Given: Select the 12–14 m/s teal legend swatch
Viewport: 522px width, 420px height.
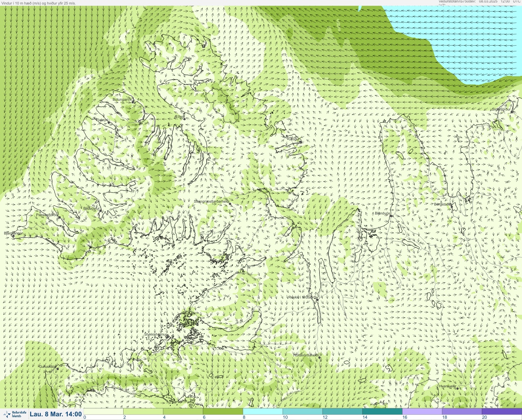Looking at the screenshot, I should 343,411.
